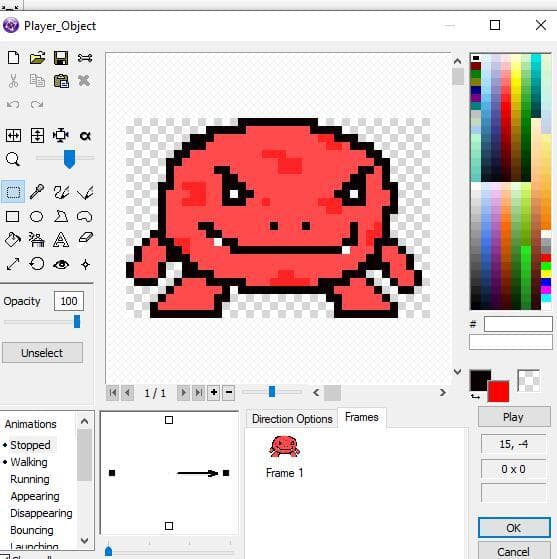The width and height of the screenshot is (557, 559).
Task: Choose the top direction square
Action: click(x=169, y=420)
